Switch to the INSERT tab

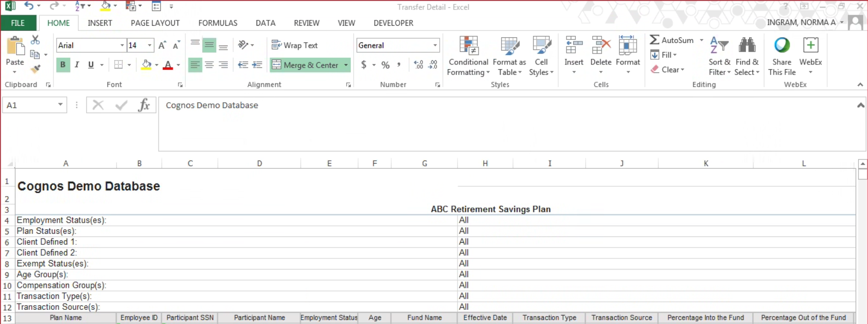tap(100, 23)
